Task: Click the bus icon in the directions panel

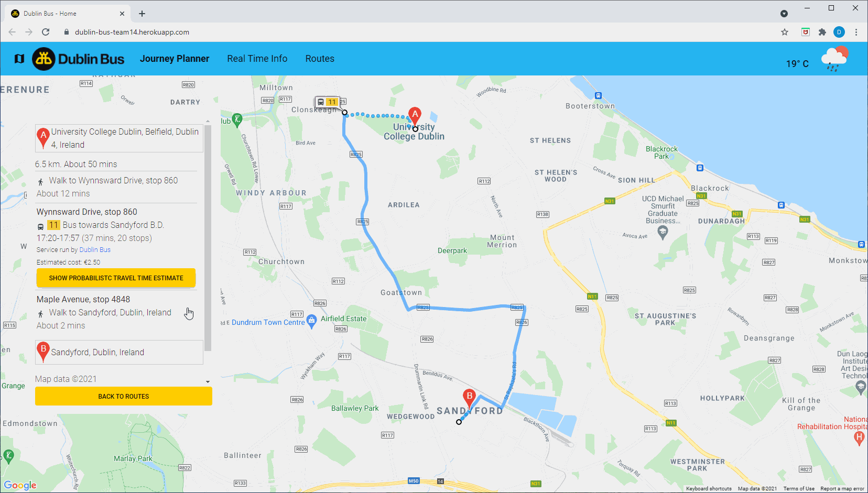Action: coord(40,226)
